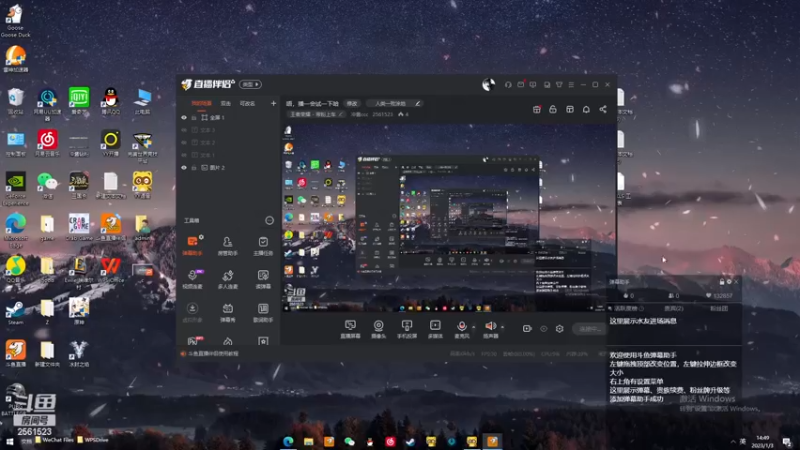The height and width of the screenshot is (450, 800).
Task: Expand the speaker dropdown arrow
Action: [x=503, y=327]
